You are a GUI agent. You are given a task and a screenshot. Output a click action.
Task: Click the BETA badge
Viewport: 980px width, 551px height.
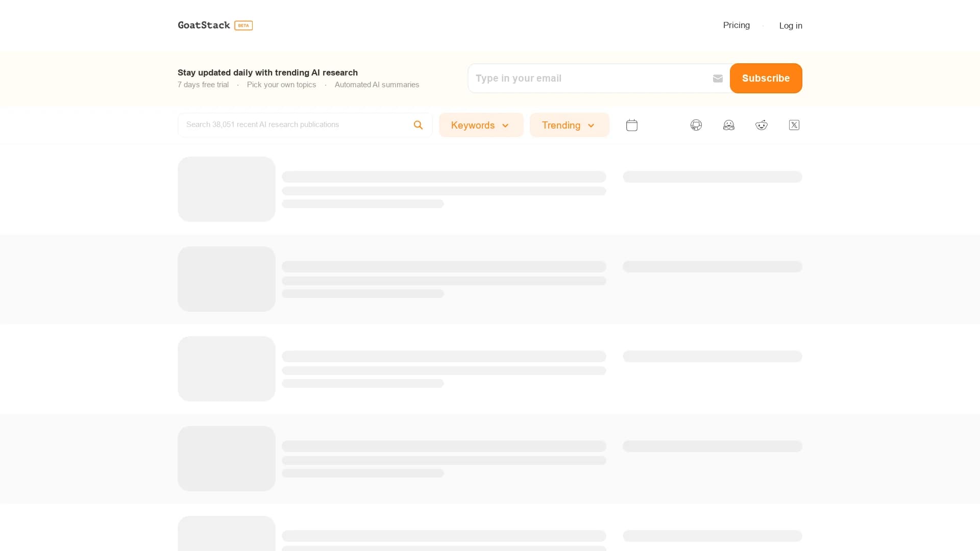coord(243,26)
